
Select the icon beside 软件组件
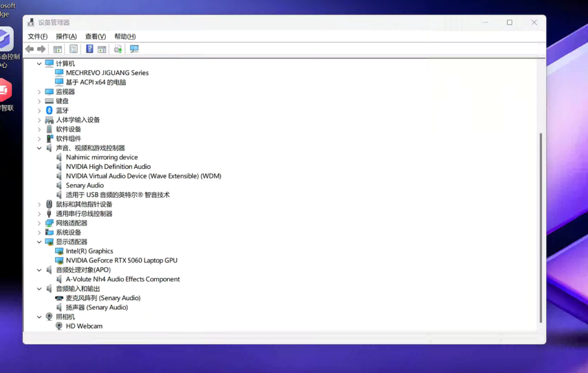[49, 138]
